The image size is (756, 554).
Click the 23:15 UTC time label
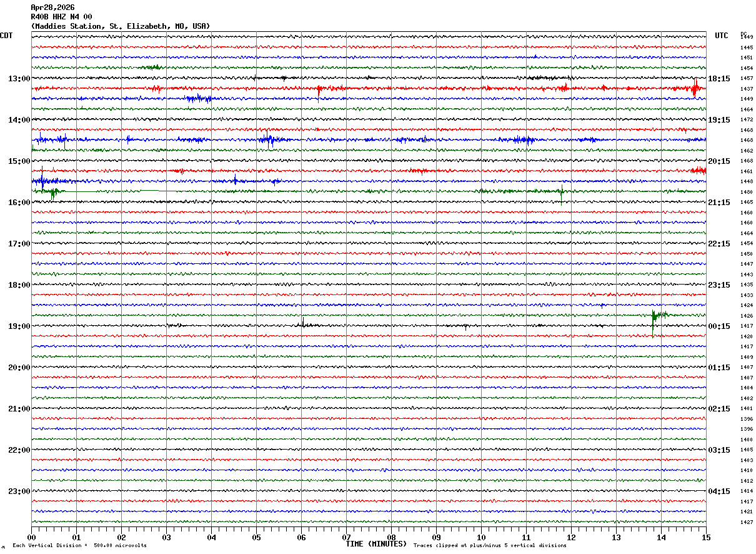pos(719,285)
